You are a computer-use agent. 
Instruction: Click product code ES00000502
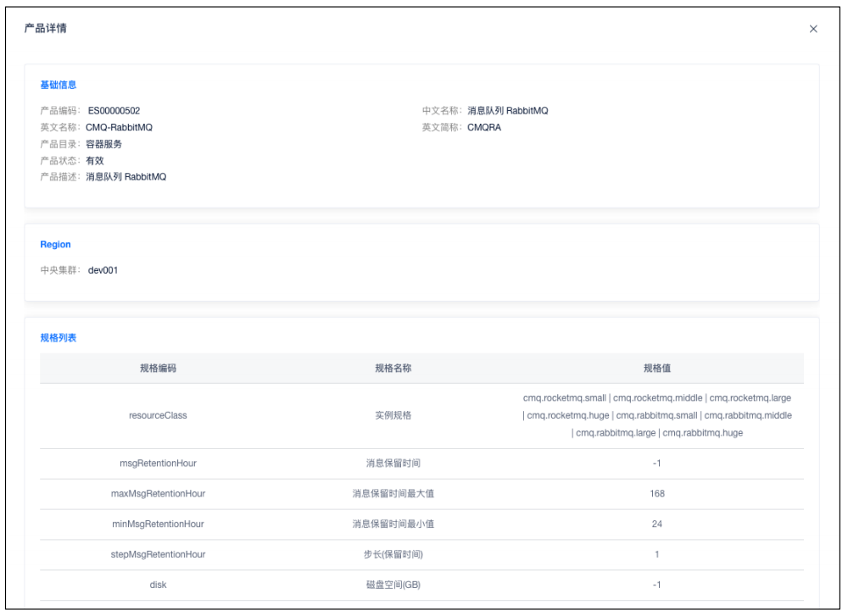point(114,111)
